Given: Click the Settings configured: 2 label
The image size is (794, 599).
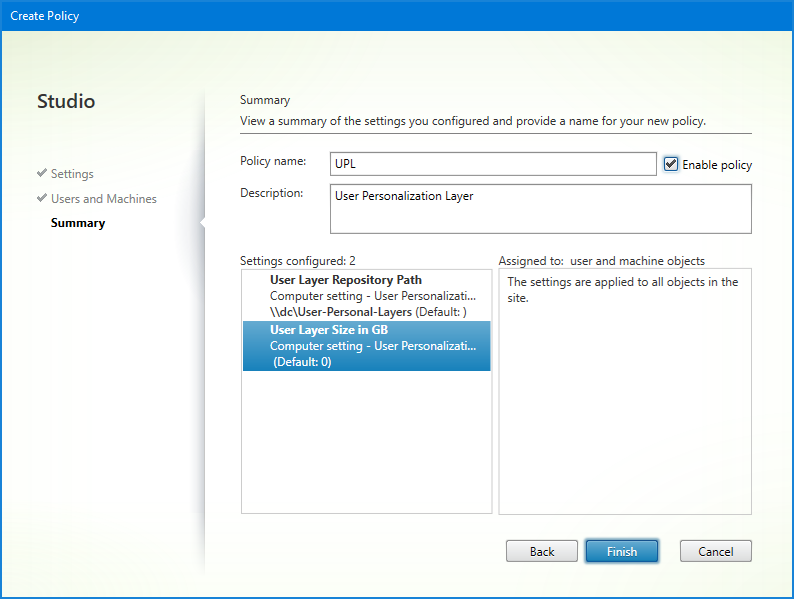Looking at the screenshot, I should (298, 260).
